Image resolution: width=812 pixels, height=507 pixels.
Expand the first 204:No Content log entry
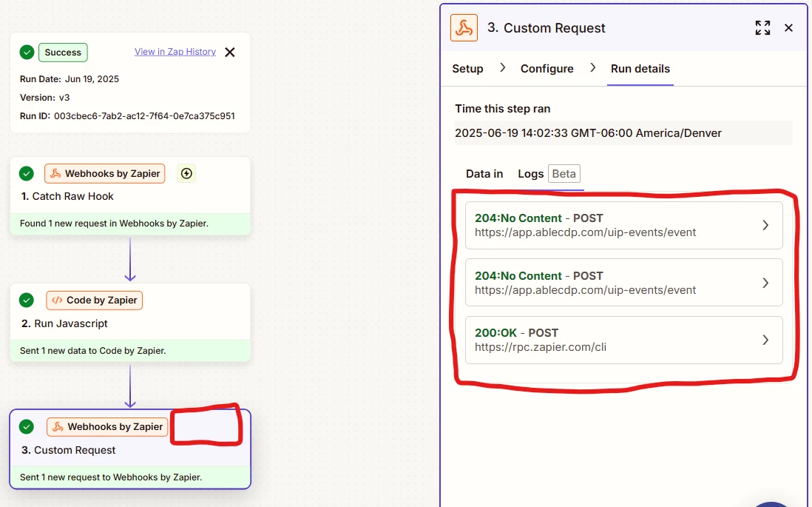coord(624,226)
